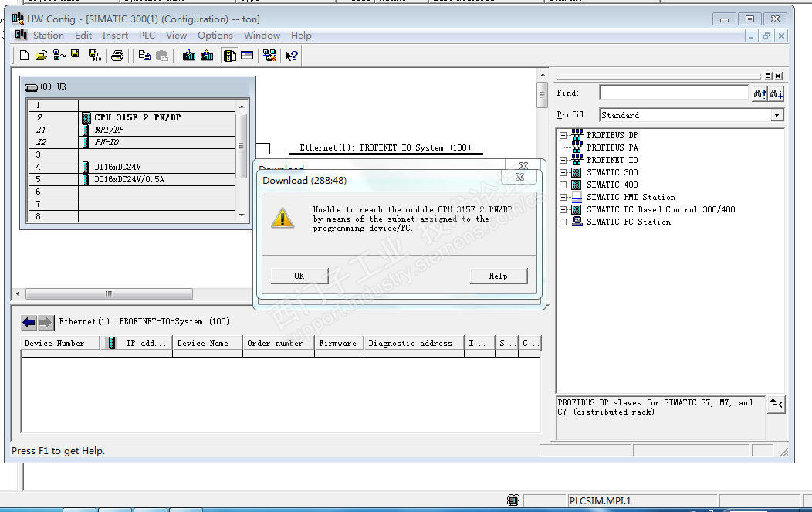Click the Open folder toolbar icon
This screenshot has height=512, width=812.
(42, 56)
